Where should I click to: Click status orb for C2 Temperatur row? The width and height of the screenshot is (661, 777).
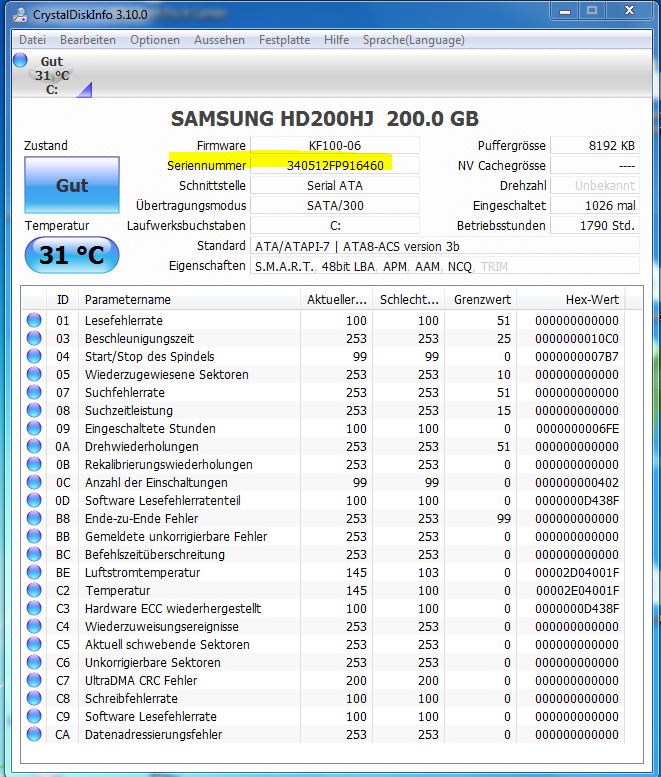tap(34, 590)
